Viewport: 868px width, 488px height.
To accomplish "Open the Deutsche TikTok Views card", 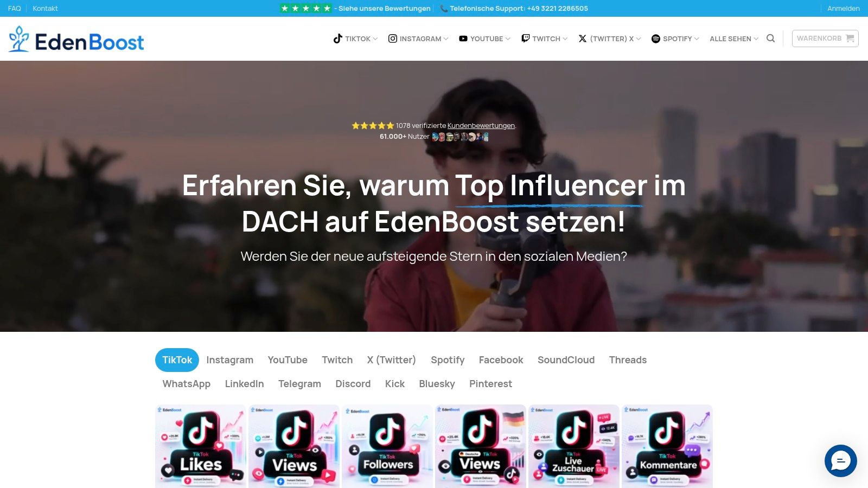I will click(481, 446).
